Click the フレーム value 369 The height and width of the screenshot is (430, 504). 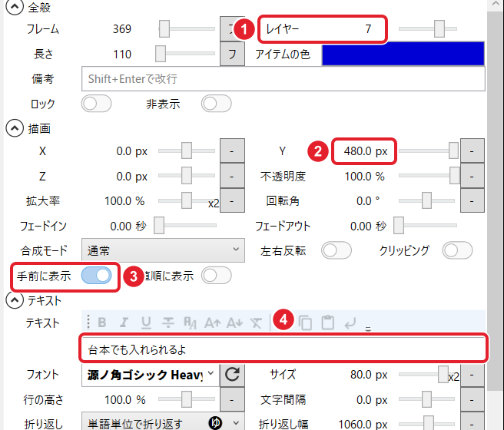point(122,29)
